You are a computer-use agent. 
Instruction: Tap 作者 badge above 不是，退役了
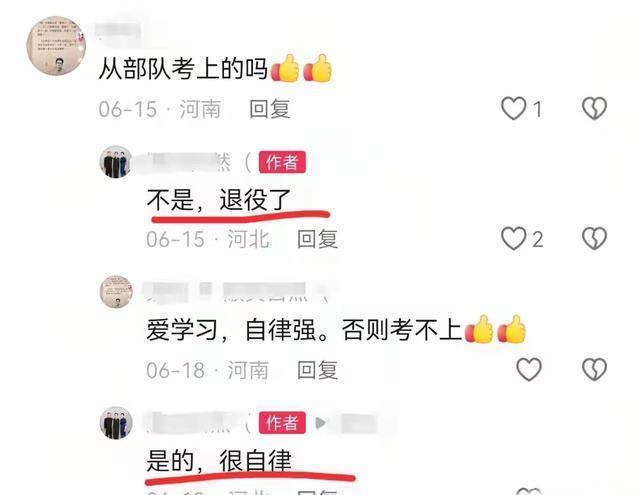[x=282, y=162]
